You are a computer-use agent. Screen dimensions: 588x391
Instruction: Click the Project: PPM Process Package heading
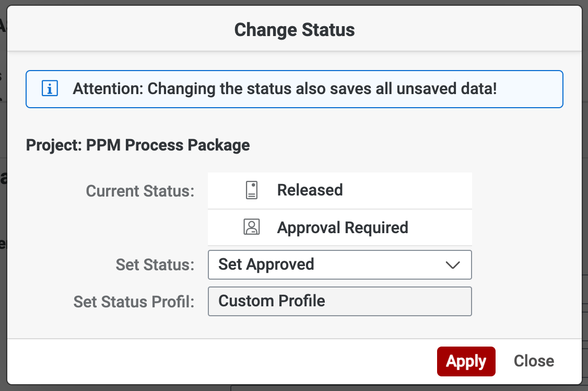click(138, 145)
